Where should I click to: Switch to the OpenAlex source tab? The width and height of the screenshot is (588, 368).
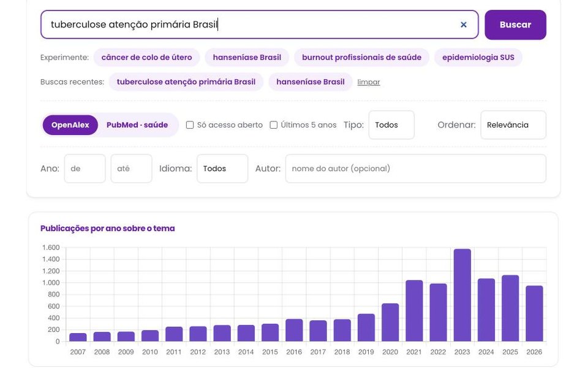coord(70,125)
